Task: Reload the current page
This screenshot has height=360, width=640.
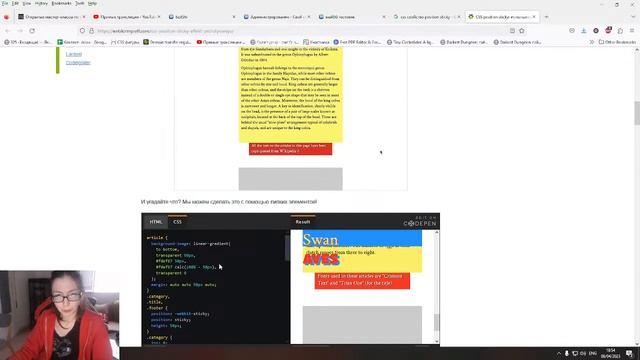Action: pyautogui.click(x=32, y=31)
